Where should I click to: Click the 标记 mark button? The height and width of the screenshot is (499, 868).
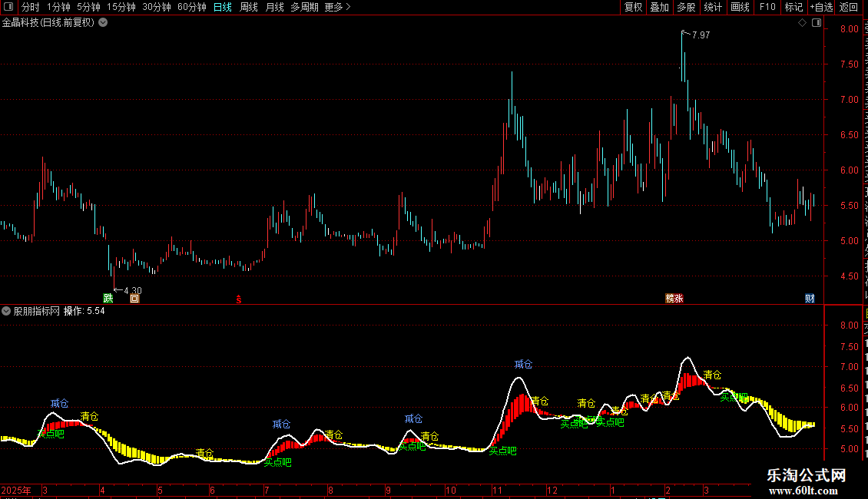pos(793,7)
